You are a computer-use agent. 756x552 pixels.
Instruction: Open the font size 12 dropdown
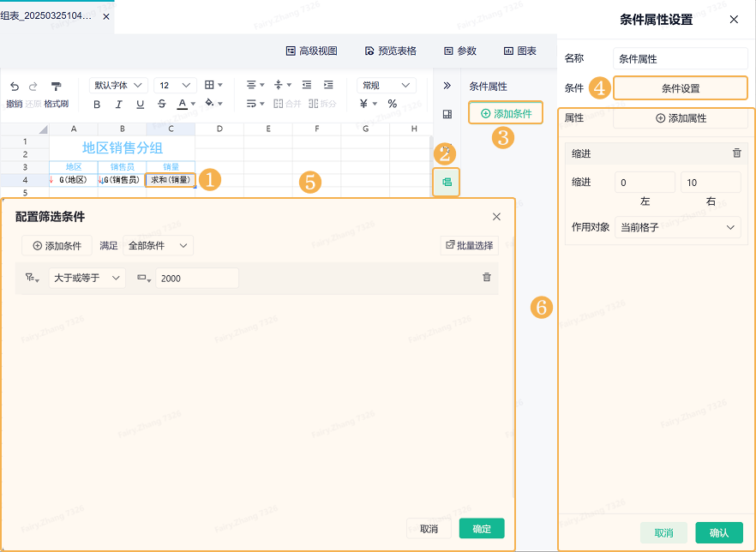[x=175, y=86]
